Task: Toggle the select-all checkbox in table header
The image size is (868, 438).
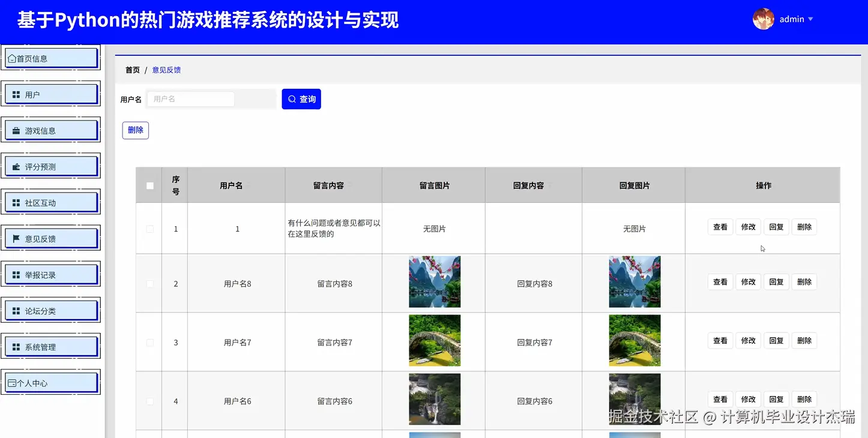Action: 150,185
